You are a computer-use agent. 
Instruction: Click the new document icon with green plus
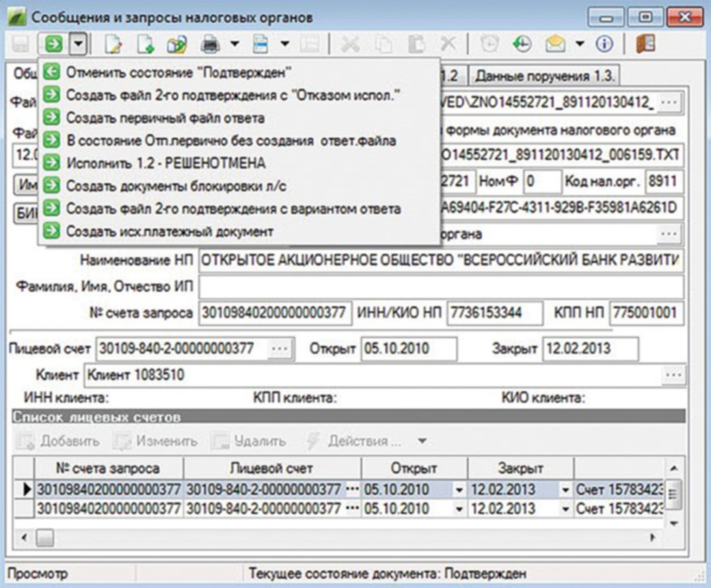pyautogui.click(x=145, y=45)
